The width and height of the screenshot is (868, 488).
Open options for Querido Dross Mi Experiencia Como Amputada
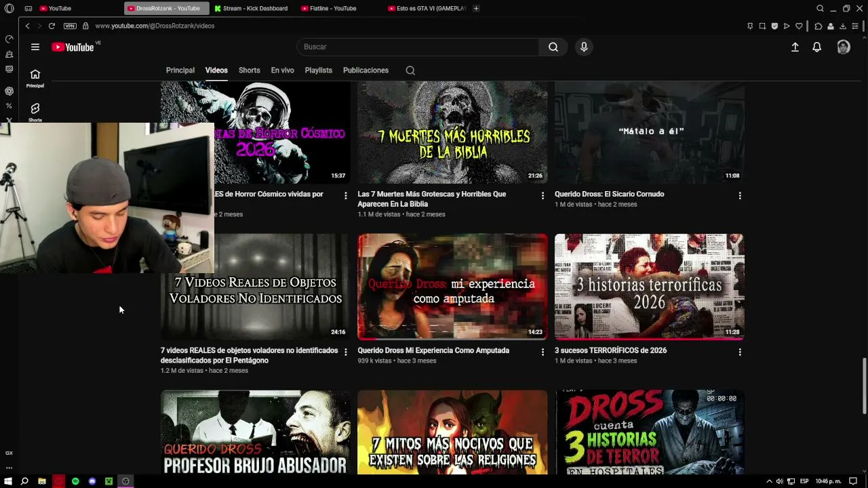(542, 352)
